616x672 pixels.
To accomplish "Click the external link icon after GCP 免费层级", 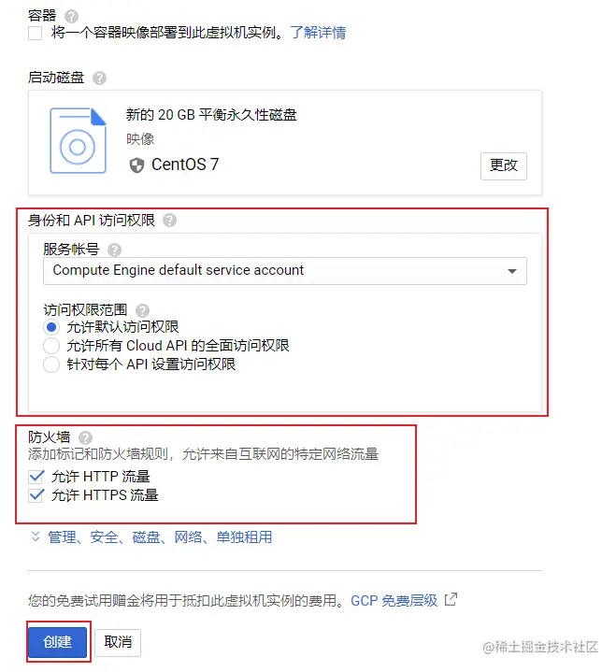I will [x=451, y=599].
